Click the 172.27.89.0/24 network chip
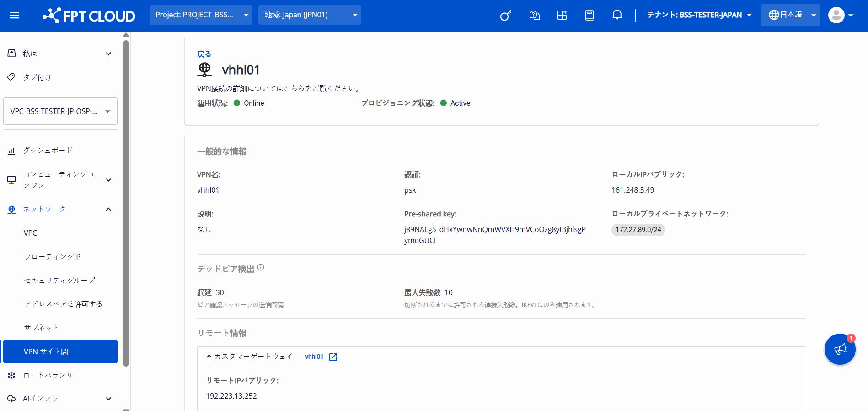The height and width of the screenshot is (411, 868). point(638,230)
